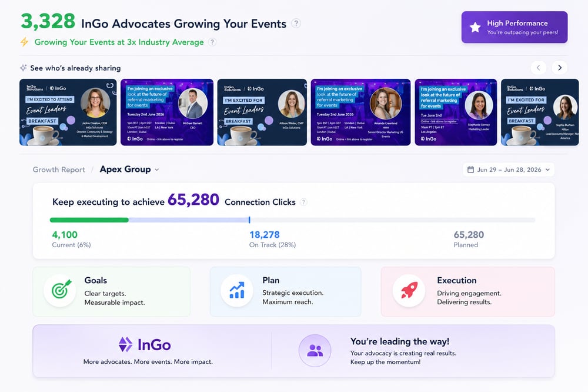Viewport: 588px width, 392px height.
Task: Open the Execution card
Action: tap(467, 292)
